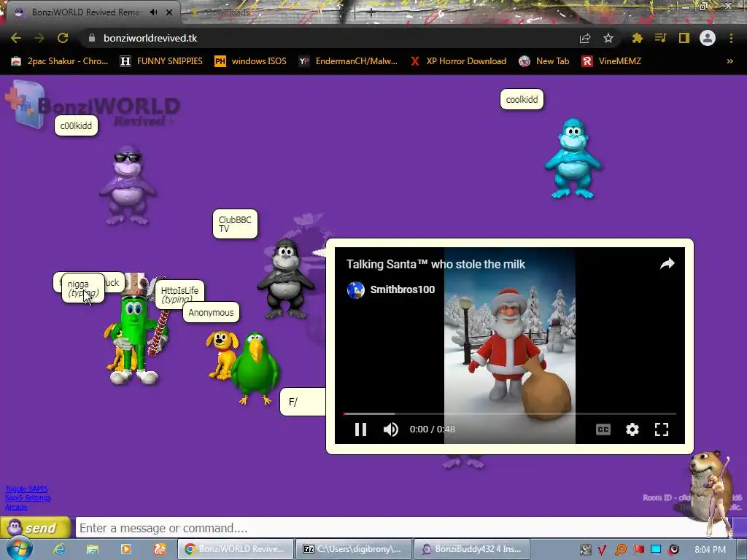Toggle the browser side panel icon
The height and width of the screenshot is (560, 747).
click(684, 38)
